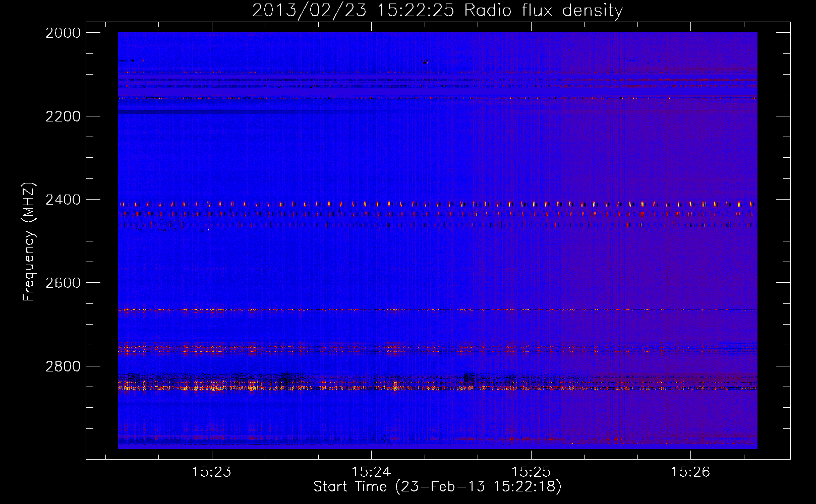Click the 15:26 time axis label
816x504 pixels.
[690, 472]
